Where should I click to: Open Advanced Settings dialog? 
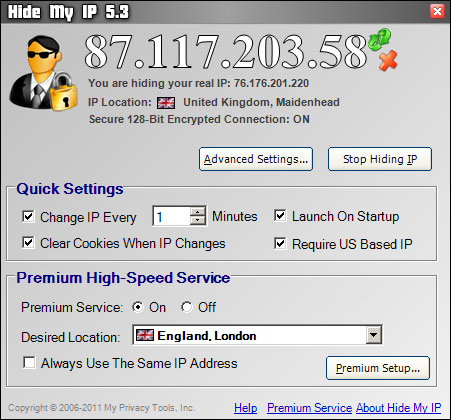[x=256, y=159]
